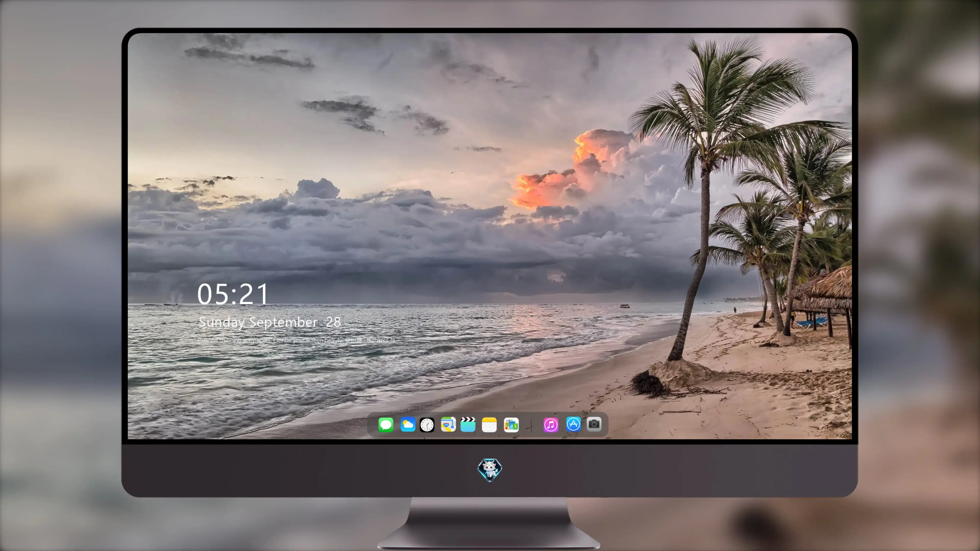The height and width of the screenshot is (551, 980).
Task: Open the photo collage app icon in dock
Action: (511, 425)
